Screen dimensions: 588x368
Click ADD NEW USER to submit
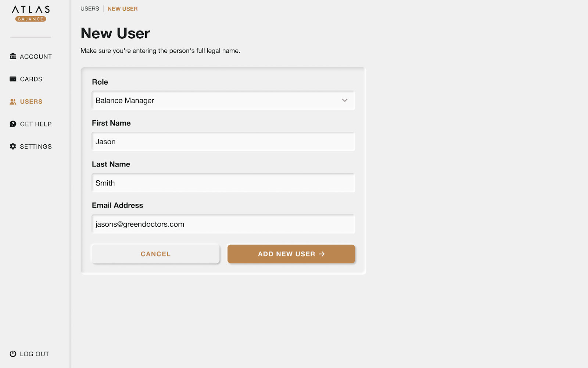click(x=291, y=254)
